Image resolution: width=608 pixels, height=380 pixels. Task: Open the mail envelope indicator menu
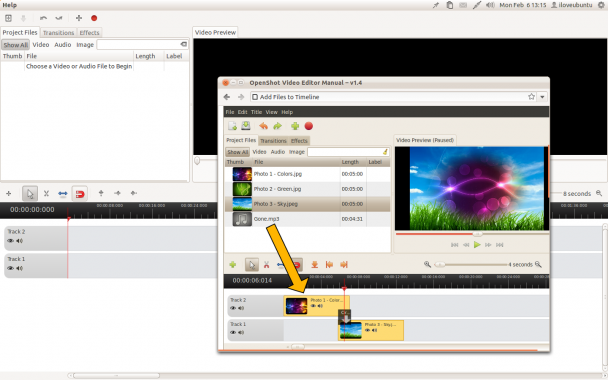point(463,5)
